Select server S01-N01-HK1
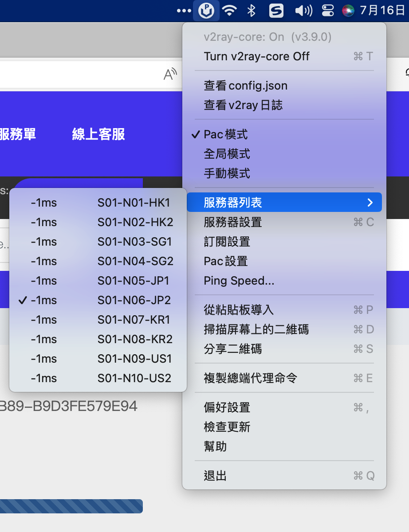 [x=134, y=203]
